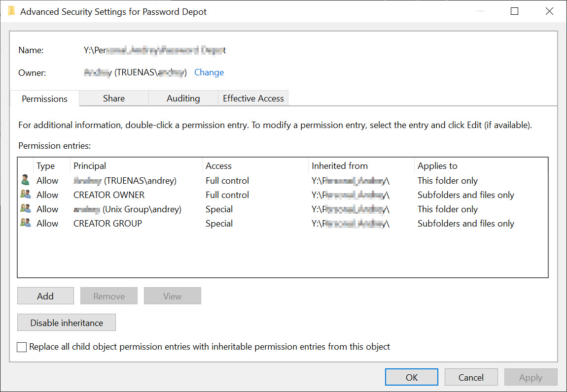Click 'This folder only' in Unix Group\andrey row
The height and width of the screenshot is (392, 567).
(x=447, y=209)
